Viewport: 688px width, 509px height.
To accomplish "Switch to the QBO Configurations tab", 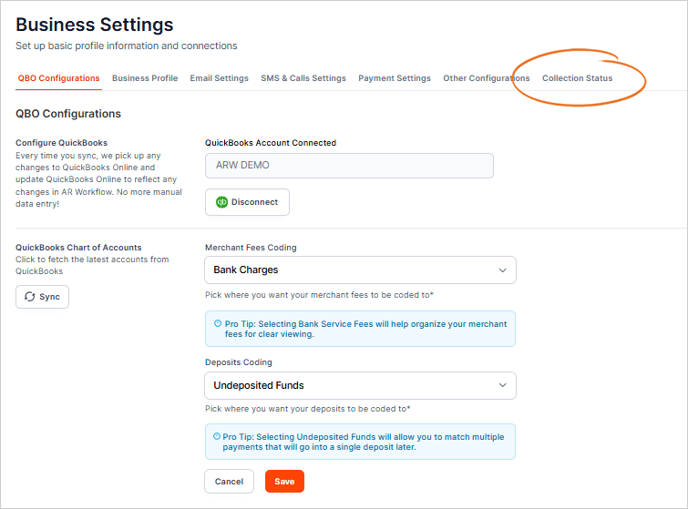I will [x=59, y=78].
